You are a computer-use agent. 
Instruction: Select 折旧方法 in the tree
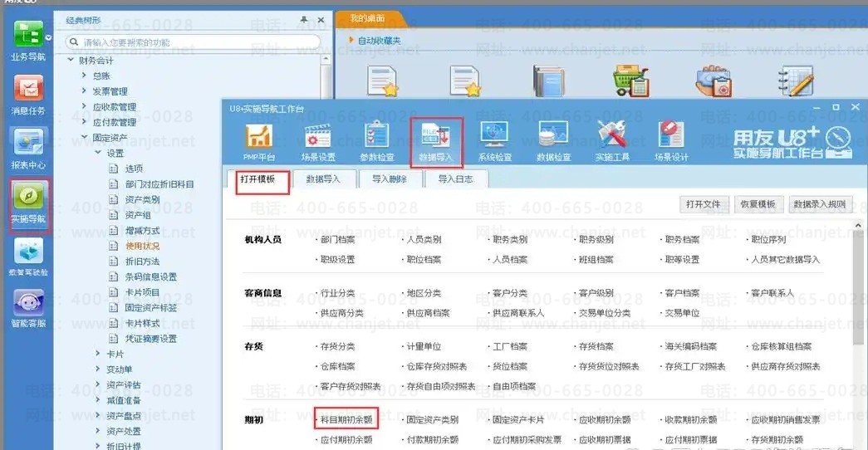point(142,262)
